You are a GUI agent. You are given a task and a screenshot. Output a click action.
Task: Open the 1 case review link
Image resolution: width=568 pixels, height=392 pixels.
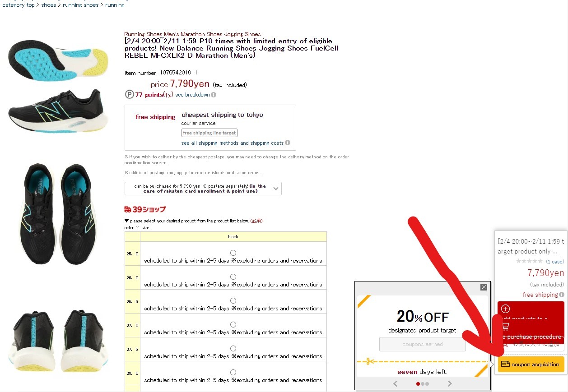[554, 262]
